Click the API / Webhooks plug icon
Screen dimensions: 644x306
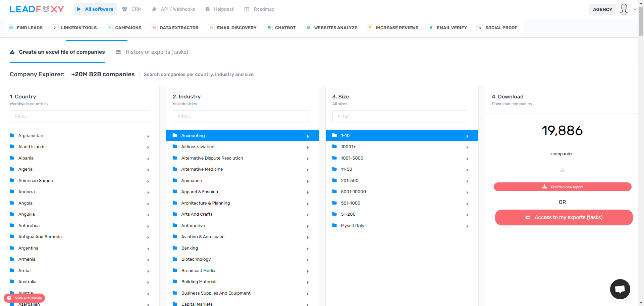pos(154,9)
